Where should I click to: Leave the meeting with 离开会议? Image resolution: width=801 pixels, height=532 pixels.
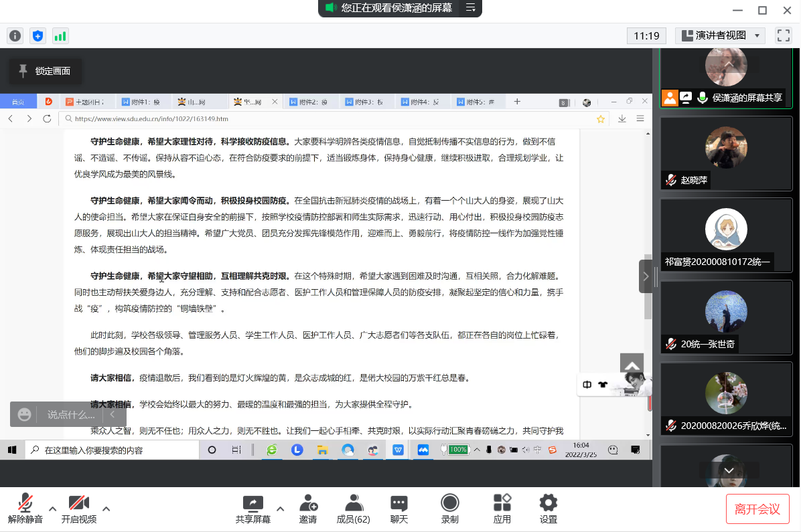tap(757, 509)
